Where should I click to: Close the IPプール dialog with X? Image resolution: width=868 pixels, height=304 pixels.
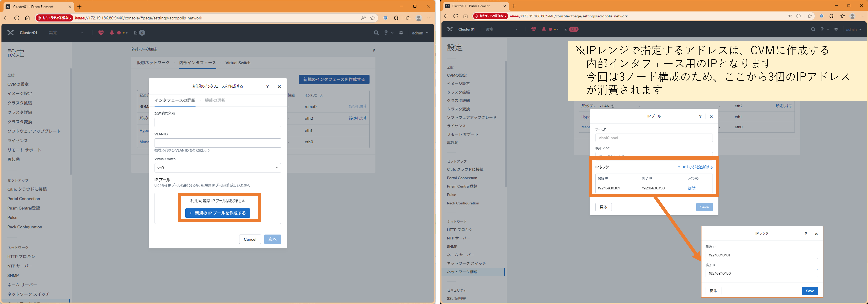tap(711, 116)
